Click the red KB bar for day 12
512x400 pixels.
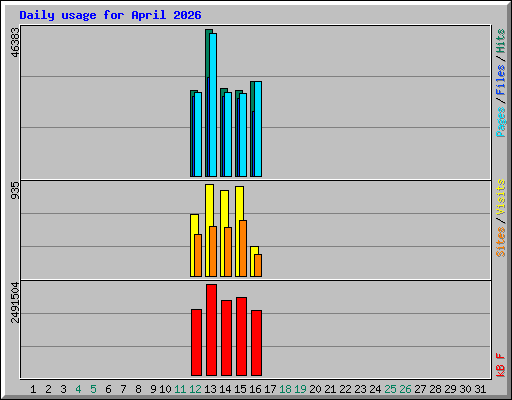(x=196, y=342)
